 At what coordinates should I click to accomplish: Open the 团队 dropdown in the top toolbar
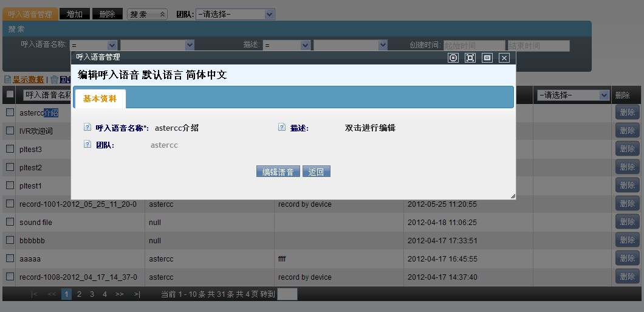click(x=235, y=14)
